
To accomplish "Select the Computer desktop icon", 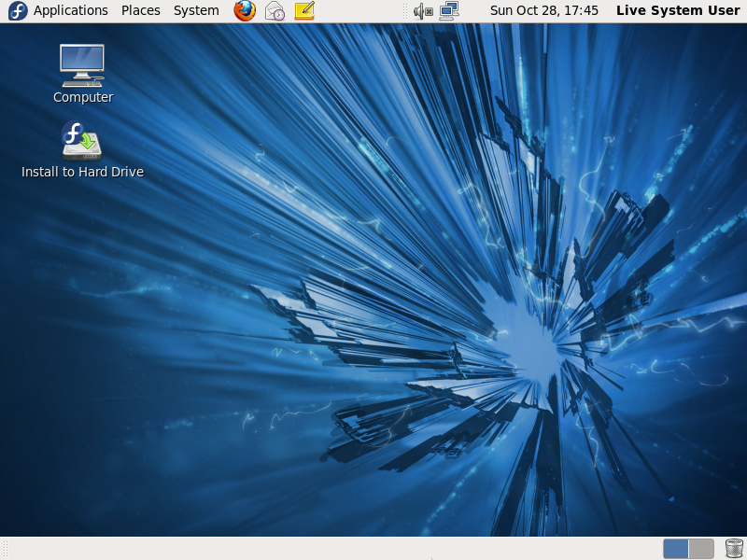I will pos(82,65).
